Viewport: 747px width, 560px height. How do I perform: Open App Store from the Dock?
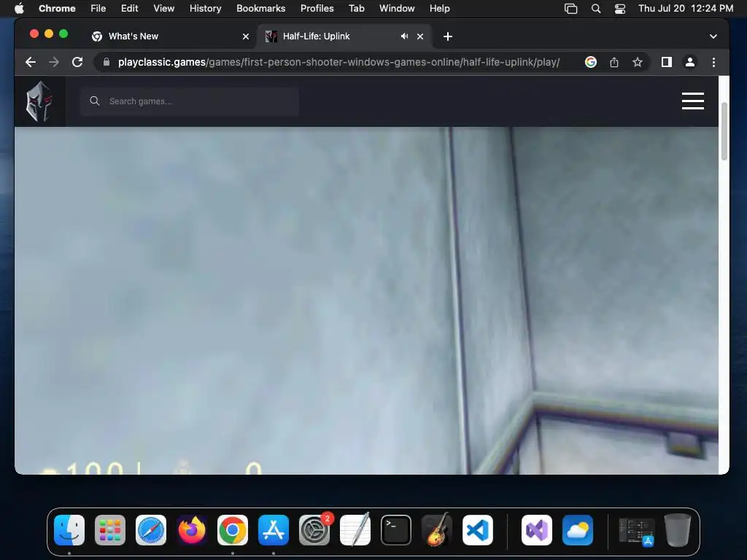click(x=274, y=530)
